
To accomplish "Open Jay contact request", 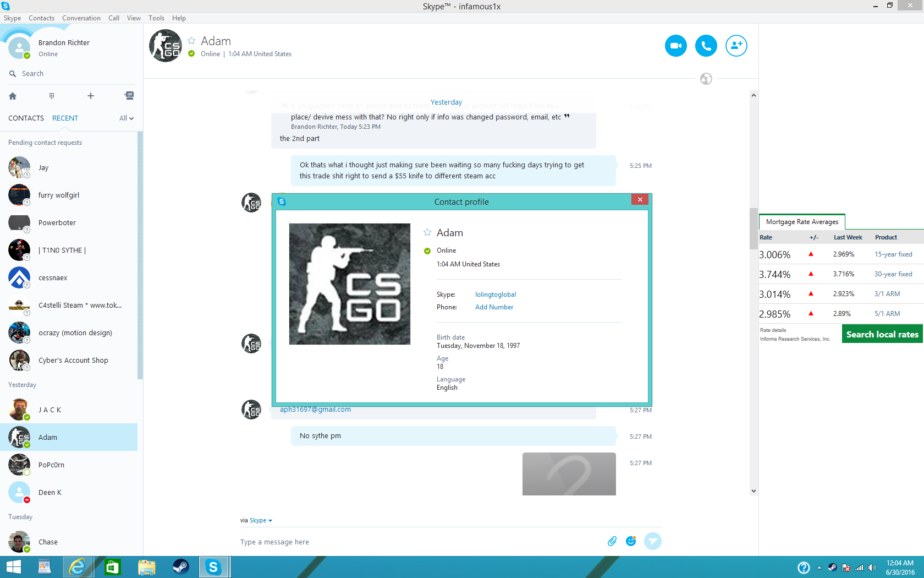I will 69,168.
